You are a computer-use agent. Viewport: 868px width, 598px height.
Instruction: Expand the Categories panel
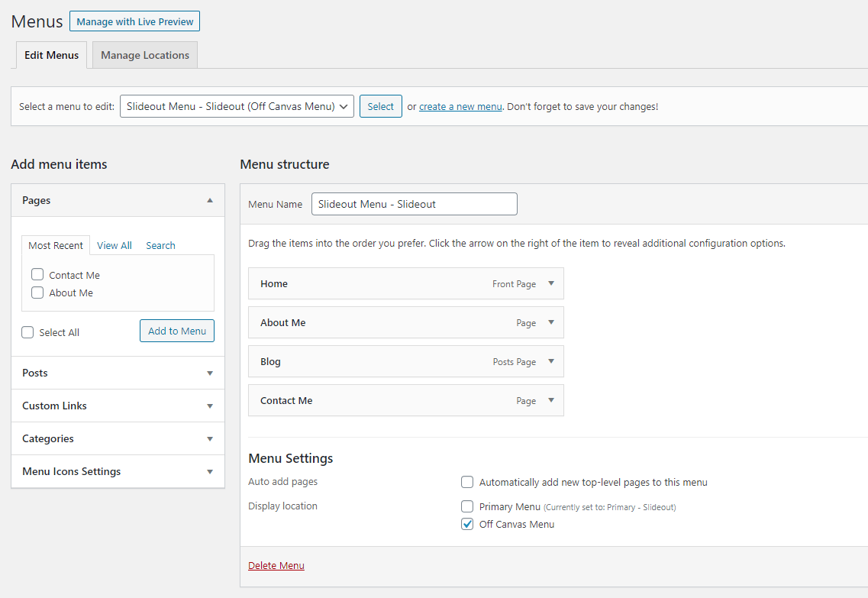tap(210, 439)
